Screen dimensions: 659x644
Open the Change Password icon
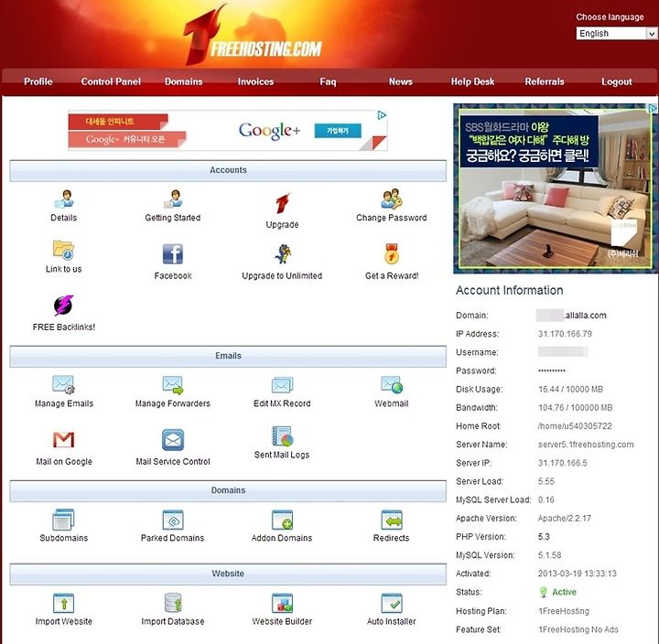point(392,199)
